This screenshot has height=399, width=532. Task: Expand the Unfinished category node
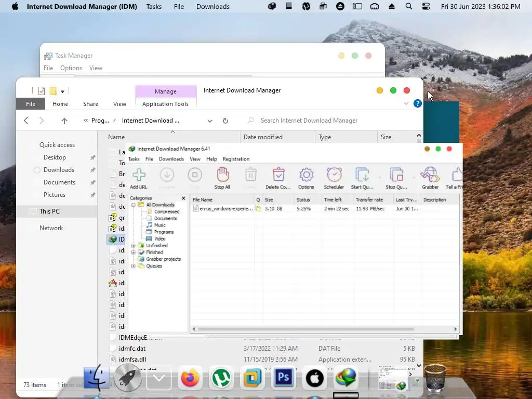tap(134, 246)
